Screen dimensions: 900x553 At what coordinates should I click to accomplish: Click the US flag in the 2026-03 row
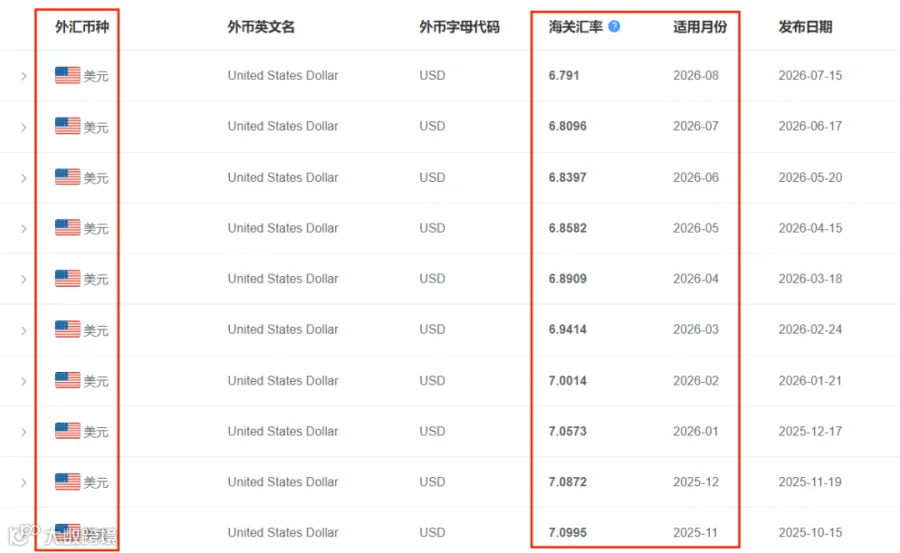68,329
